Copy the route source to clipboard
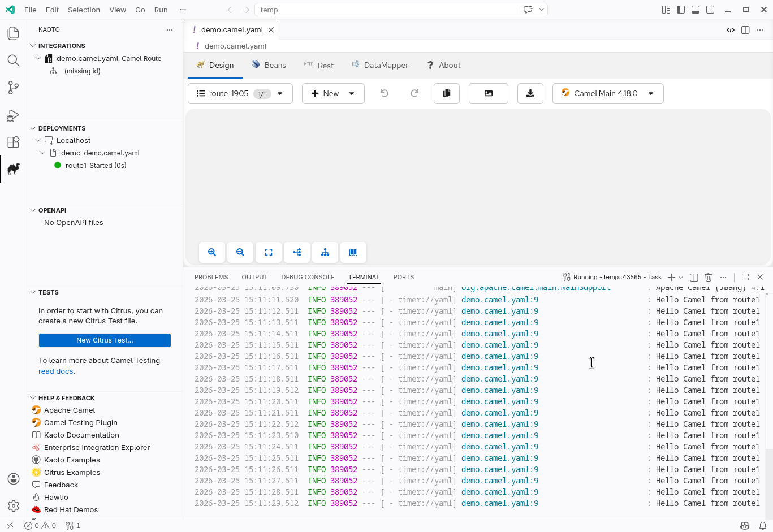 (x=446, y=93)
